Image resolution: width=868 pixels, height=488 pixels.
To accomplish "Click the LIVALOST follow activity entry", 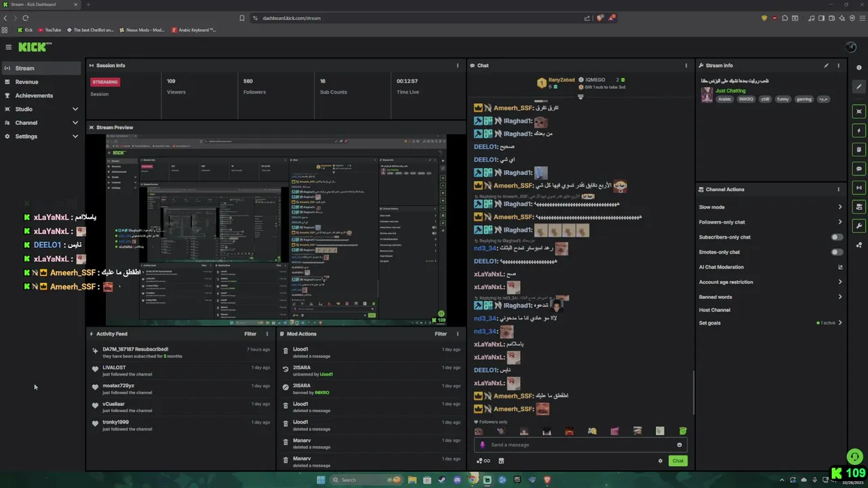I will pyautogui.click(x=180, y=370).
